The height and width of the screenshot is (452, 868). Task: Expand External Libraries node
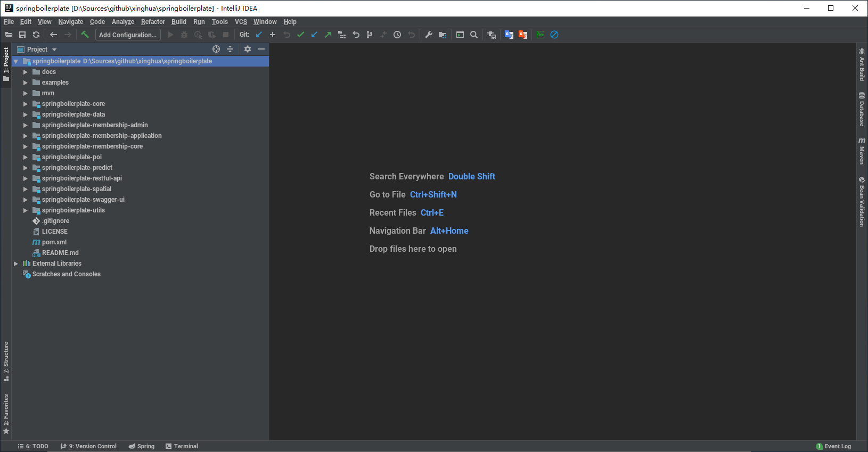coord(16,264)
